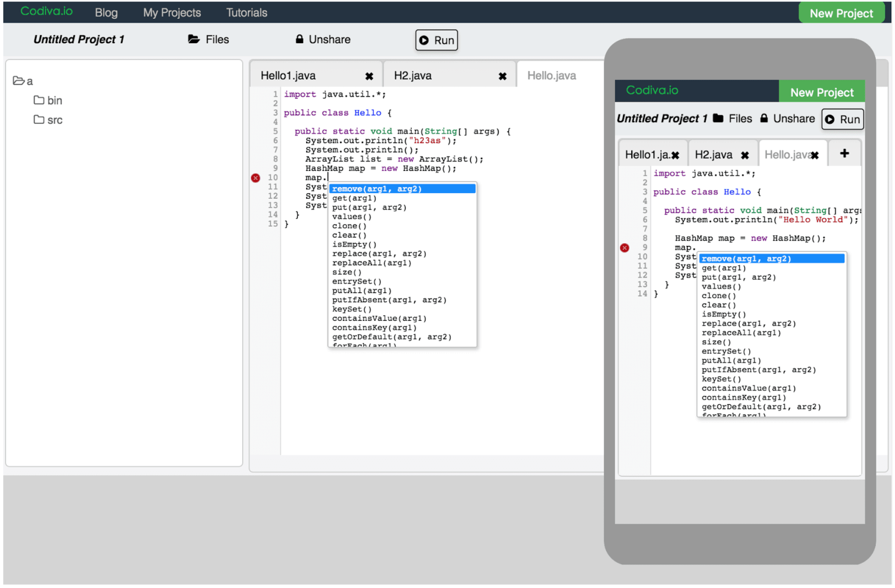Viewport: 895px width, 588px height.
Task: Click the red error marker on line 10
Action: pos(255,178)
